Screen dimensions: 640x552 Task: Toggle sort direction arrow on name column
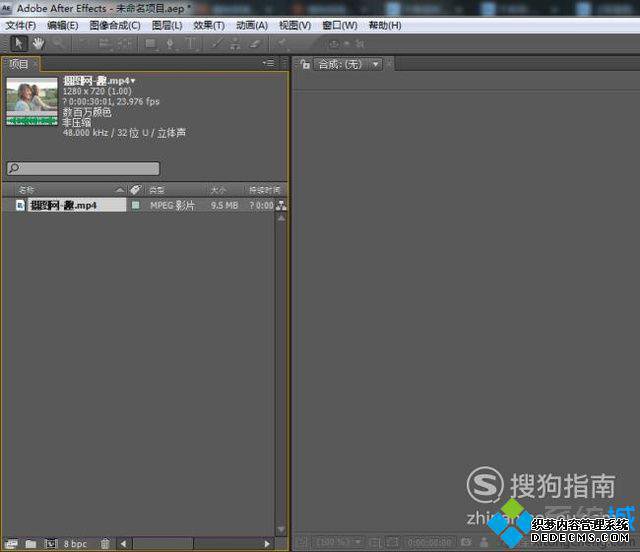click(119, 190)
